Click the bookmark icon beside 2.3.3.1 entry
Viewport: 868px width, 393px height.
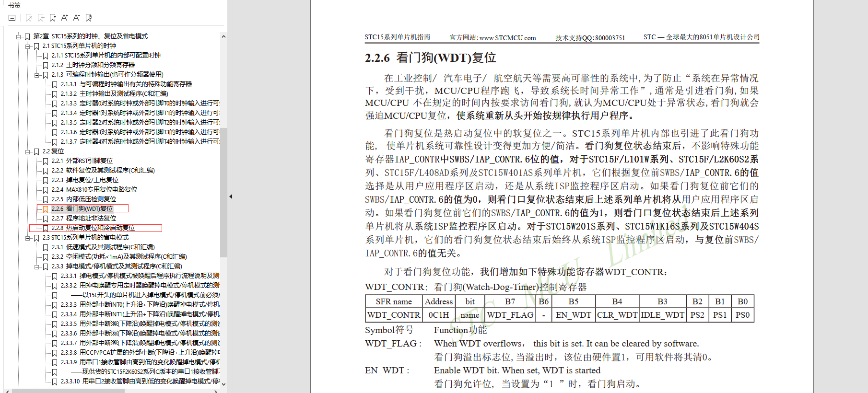pyautogui.click(x=55, y=276)
